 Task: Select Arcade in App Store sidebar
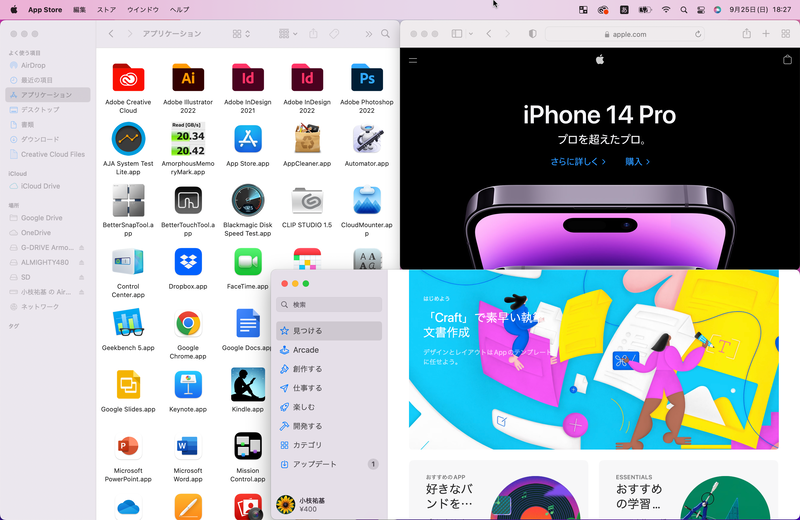point(329,350)
